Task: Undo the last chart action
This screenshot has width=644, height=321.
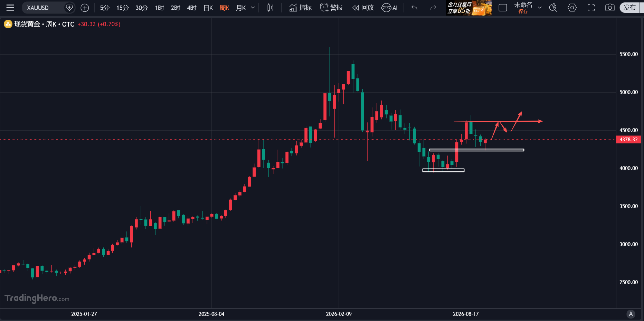Action: (414, 8)
